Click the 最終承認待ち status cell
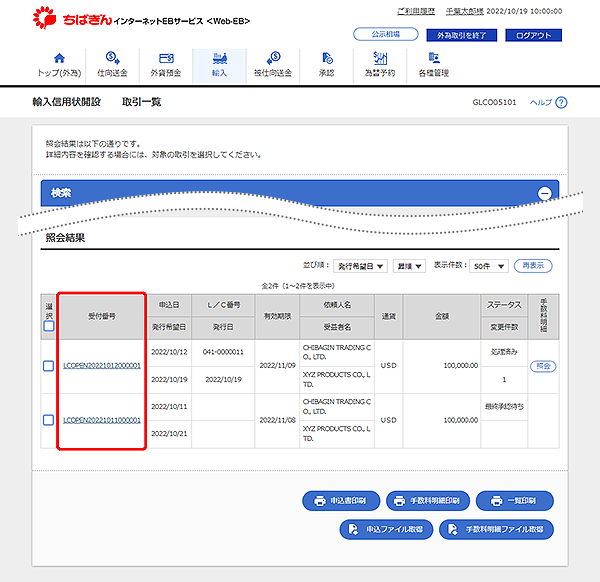The width and height of the screenshot is (600, 582). [x=504, y=406]
